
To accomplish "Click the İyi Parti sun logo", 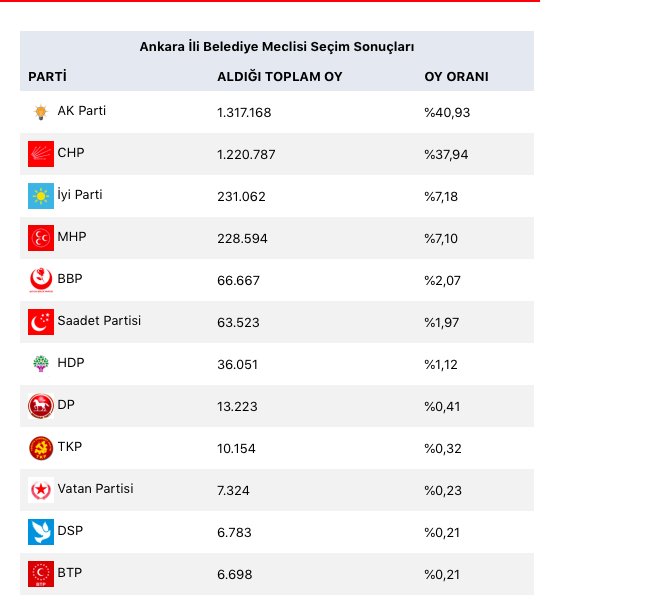I will point(41,196).
